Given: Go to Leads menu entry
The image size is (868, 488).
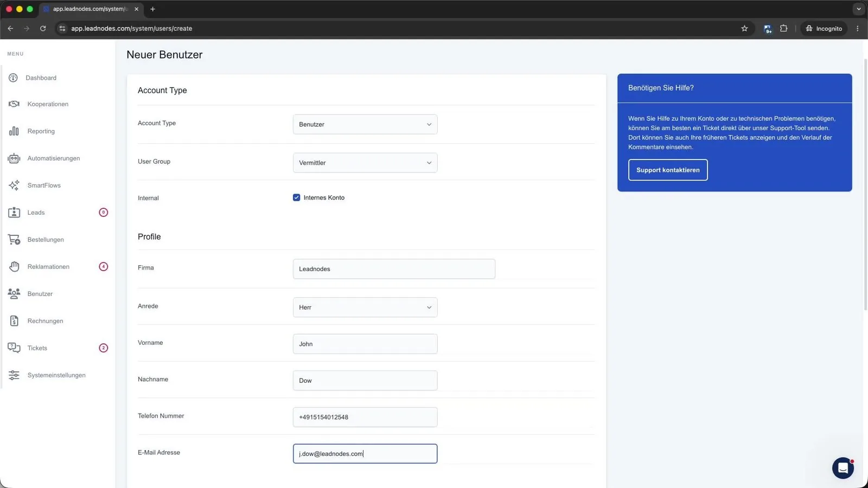Looking at the screenshot, I should coord(36,213).
